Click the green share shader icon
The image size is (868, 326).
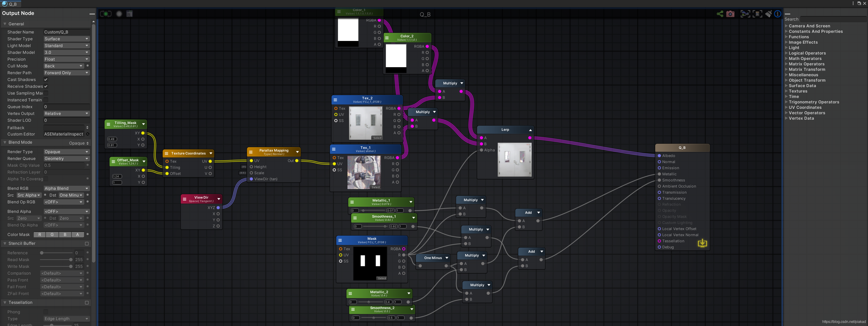(720, 14)
